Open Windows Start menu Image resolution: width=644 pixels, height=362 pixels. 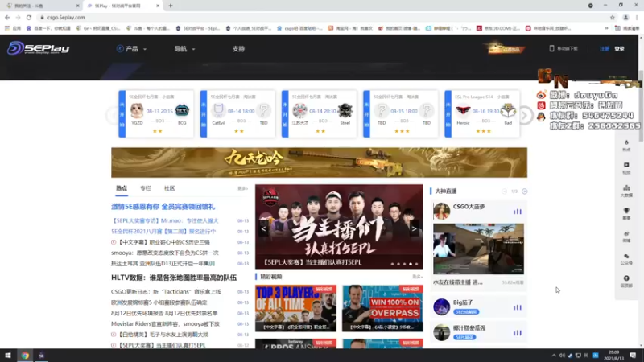(x=8, y=356)
